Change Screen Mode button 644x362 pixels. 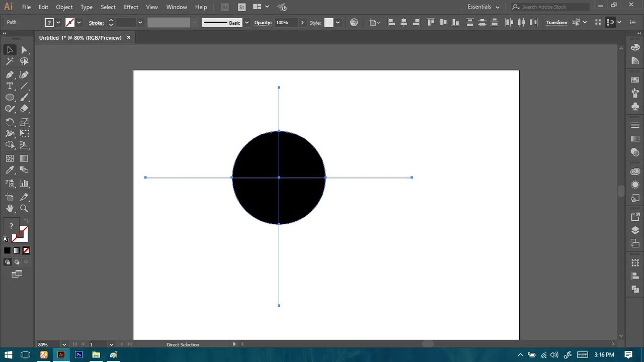point(17,274)
